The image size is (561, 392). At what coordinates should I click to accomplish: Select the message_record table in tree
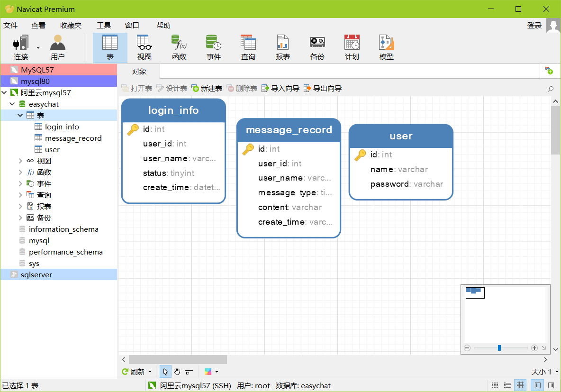(73, 138)
